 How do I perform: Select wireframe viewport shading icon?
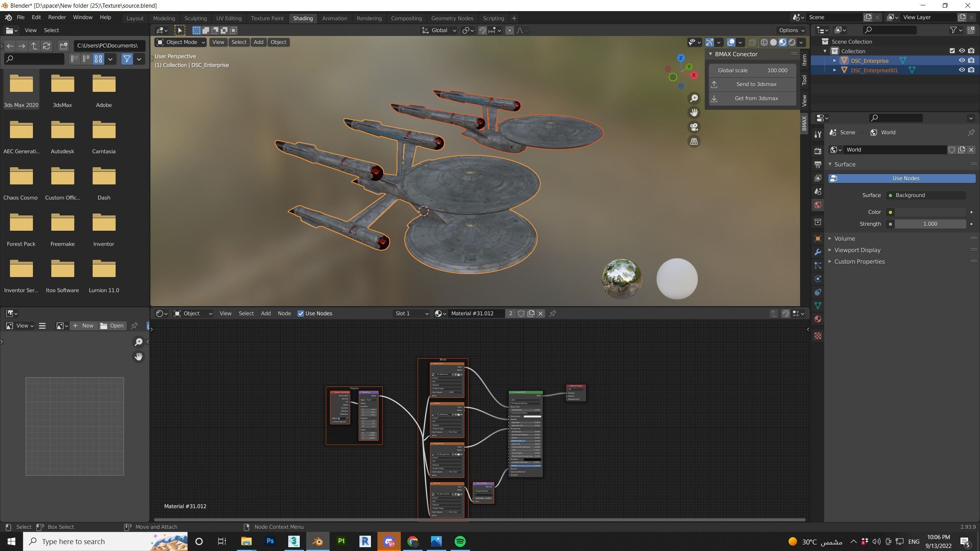tap(764, 42)
